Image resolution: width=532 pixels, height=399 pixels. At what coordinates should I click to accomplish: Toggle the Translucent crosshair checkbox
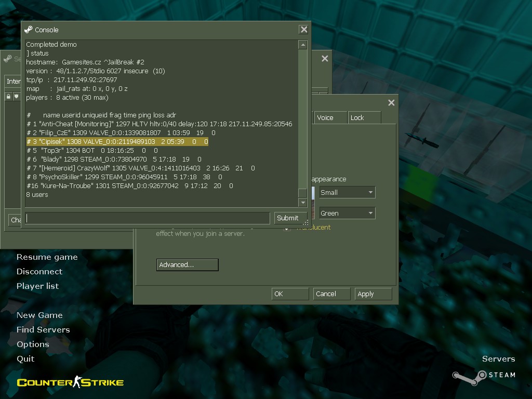tap(287, 229)
